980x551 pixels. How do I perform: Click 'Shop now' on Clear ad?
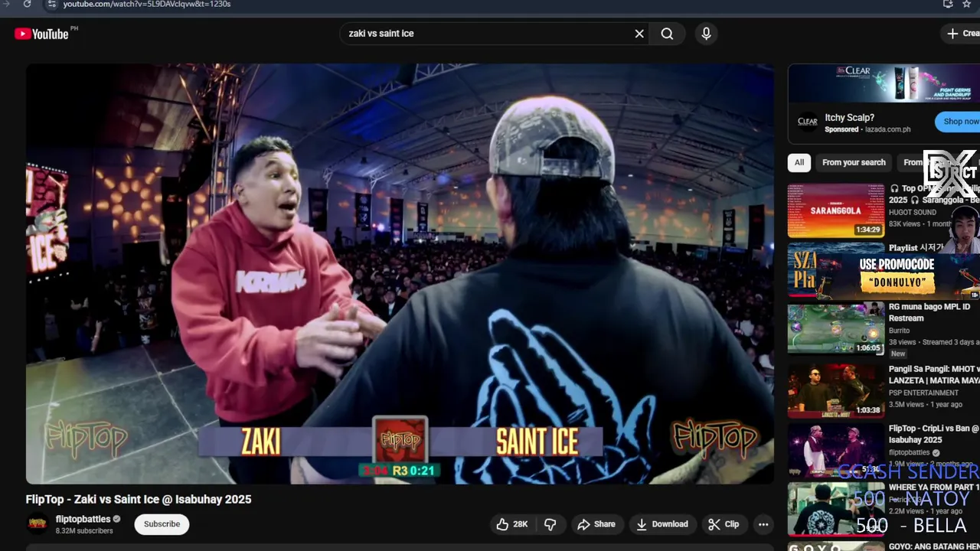959,122
